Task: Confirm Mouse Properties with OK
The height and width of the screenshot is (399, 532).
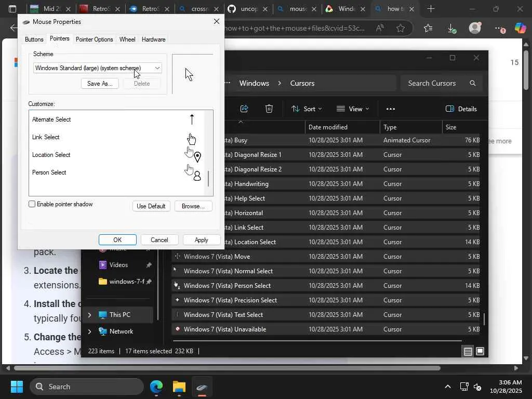Action: 117,240
